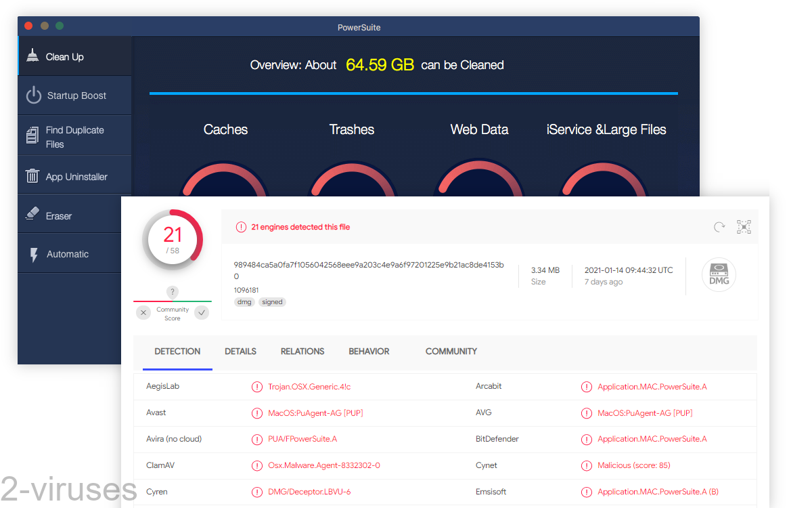The image size is (812, 508).
Task: Click the 'PowerSuite' window title
Action: (x=359, y=27)
